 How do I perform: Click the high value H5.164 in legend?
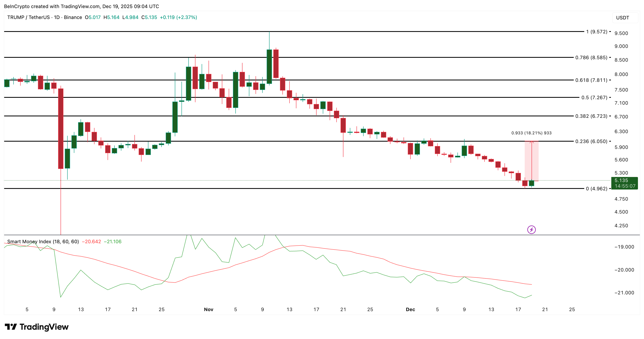pos(111,18)
